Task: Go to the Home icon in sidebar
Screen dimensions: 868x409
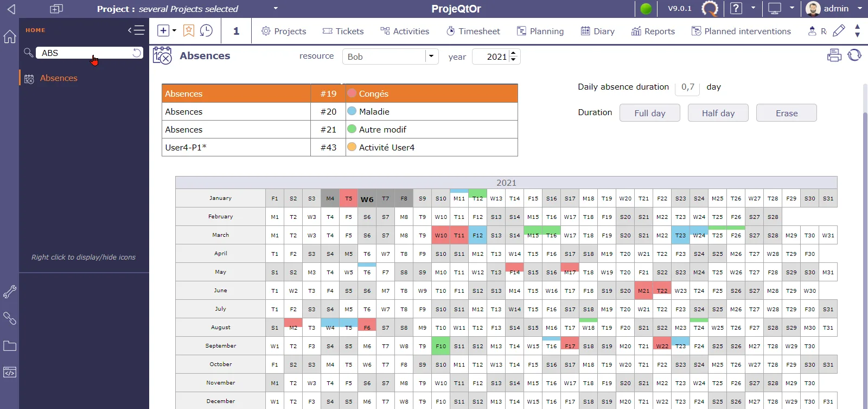Action: coord(10,36)
